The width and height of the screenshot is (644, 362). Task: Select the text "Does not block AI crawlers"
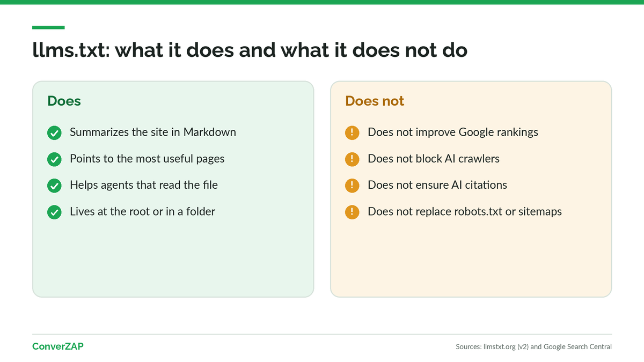click(x=434, y=159)
